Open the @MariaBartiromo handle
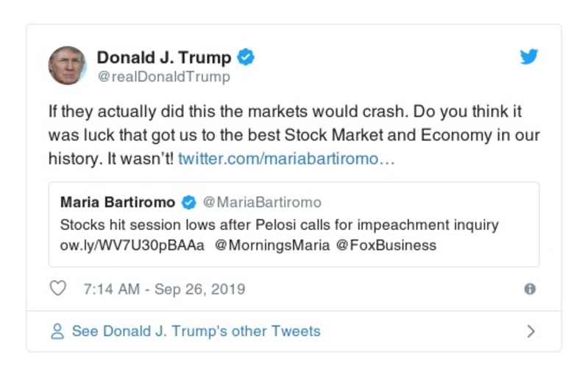 [x=261, y=202]
